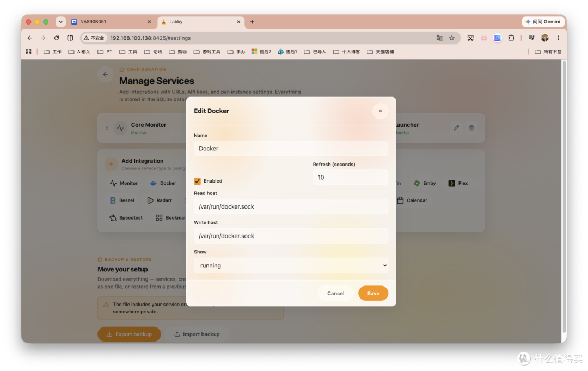The height and width of the screenshot is (371, 588).
Task: Toggle the side panel icon
Action: tap(70, 38)
